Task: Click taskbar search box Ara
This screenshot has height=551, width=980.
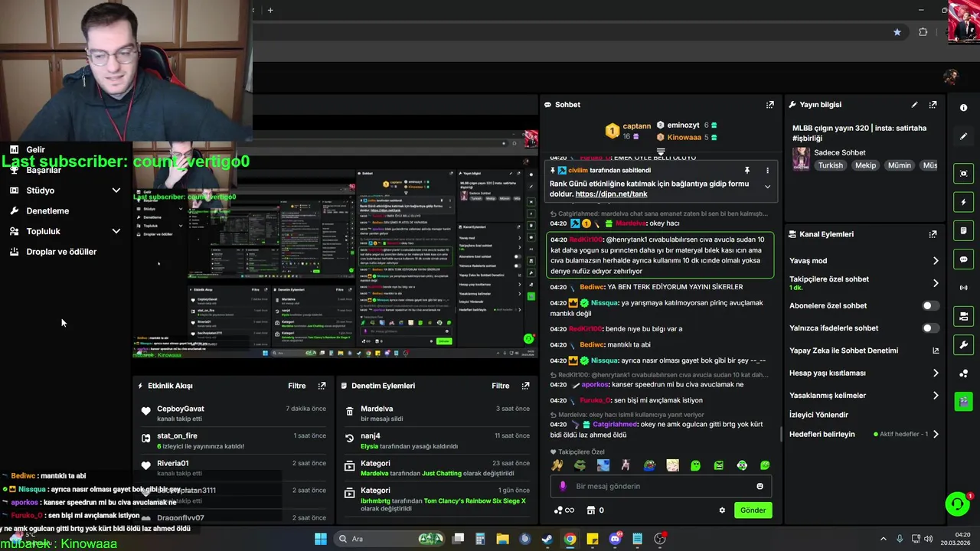Action: (x=390, y=539)
